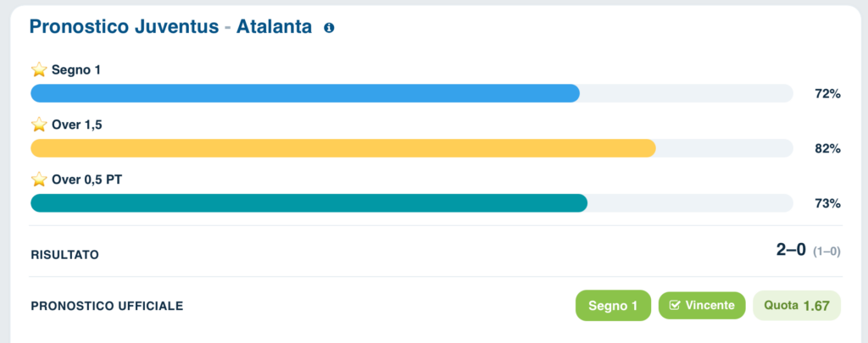Click the 73% percentage value
868x343 pixels.
point(827,203)
